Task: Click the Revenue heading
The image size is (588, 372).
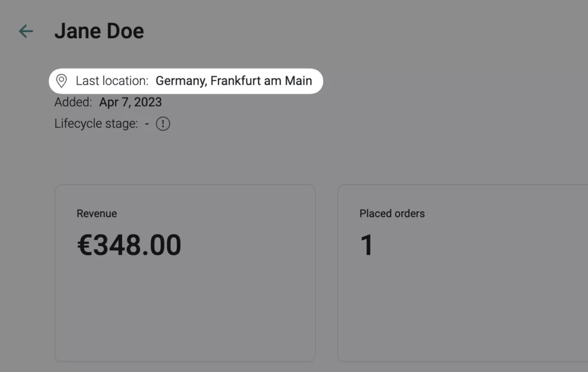Action: coord(97,213)
